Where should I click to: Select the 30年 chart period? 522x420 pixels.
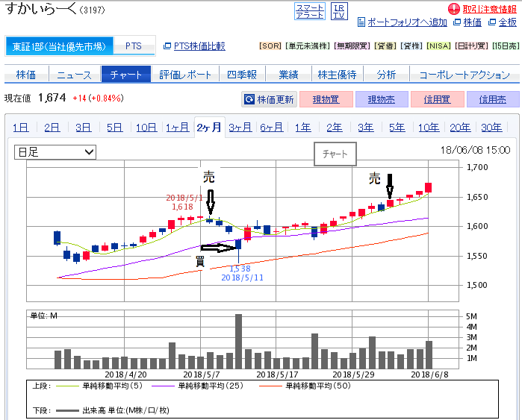491,127
